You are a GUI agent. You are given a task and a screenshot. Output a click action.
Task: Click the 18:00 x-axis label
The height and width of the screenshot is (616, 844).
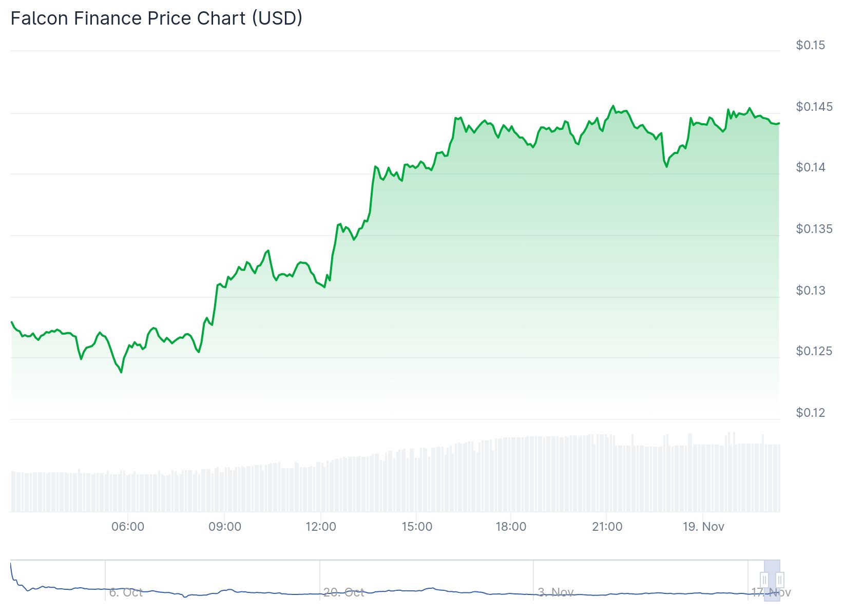coord(511,527)
